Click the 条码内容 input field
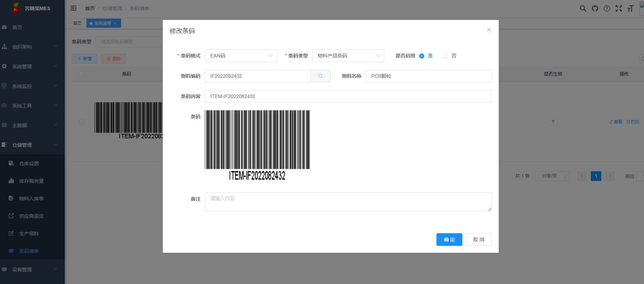This screenshot has height=284, width=644. click(348, 96)
